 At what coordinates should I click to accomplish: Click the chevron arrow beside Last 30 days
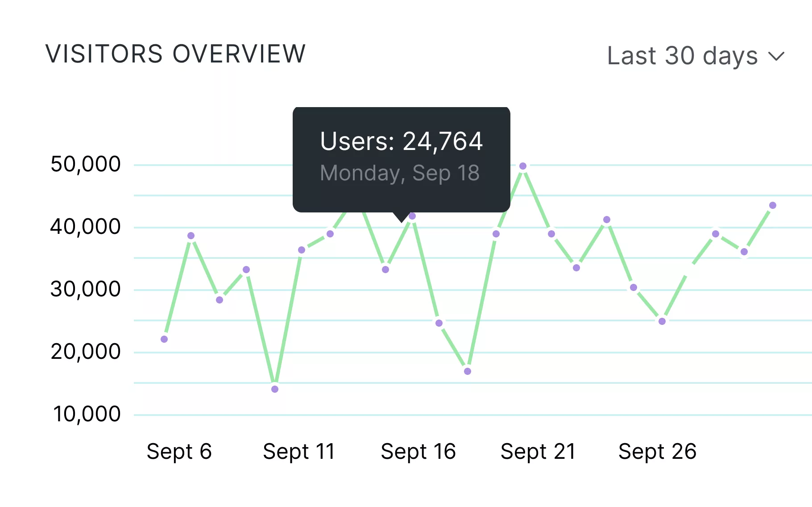(x=776, y=57)
